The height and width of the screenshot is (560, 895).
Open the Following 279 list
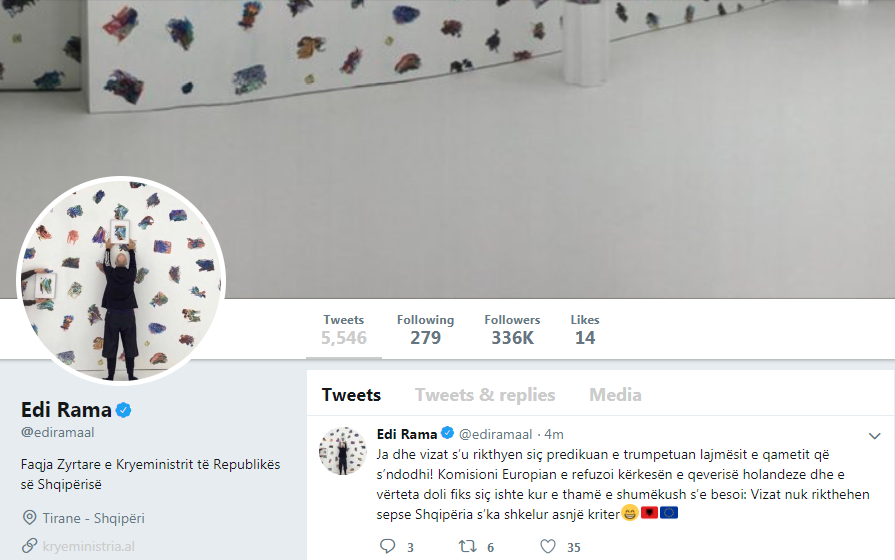426,330
